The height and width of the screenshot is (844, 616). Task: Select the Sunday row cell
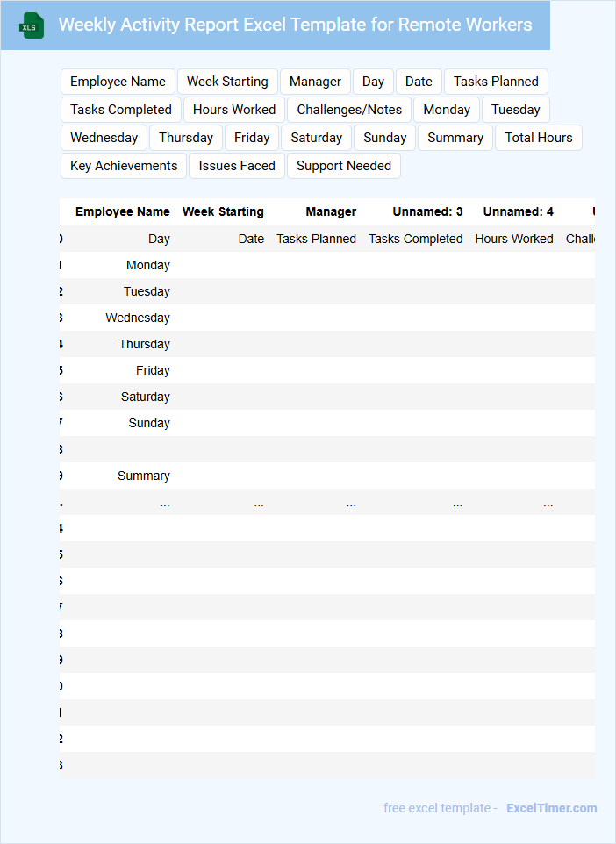pyautogui.click(x=149, y=424)
